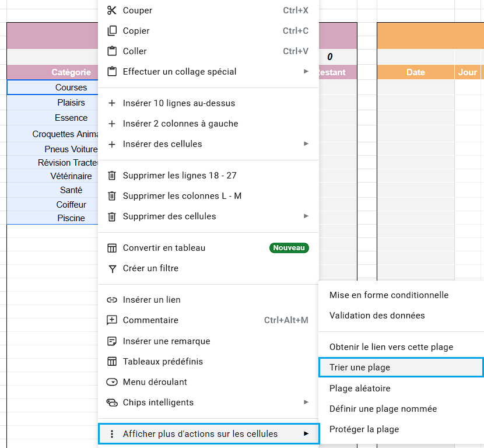The height and width of the screenshot is (448, 484).
Task: Expand the Insérer des cellules submenu arrow
Action: pyautogui.click(x=306, y=144)
